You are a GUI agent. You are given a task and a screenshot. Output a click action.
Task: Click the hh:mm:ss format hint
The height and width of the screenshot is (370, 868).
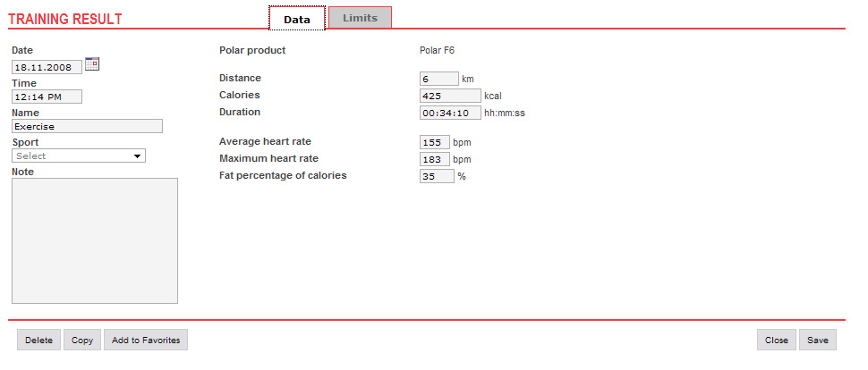(x=505, y=114)
